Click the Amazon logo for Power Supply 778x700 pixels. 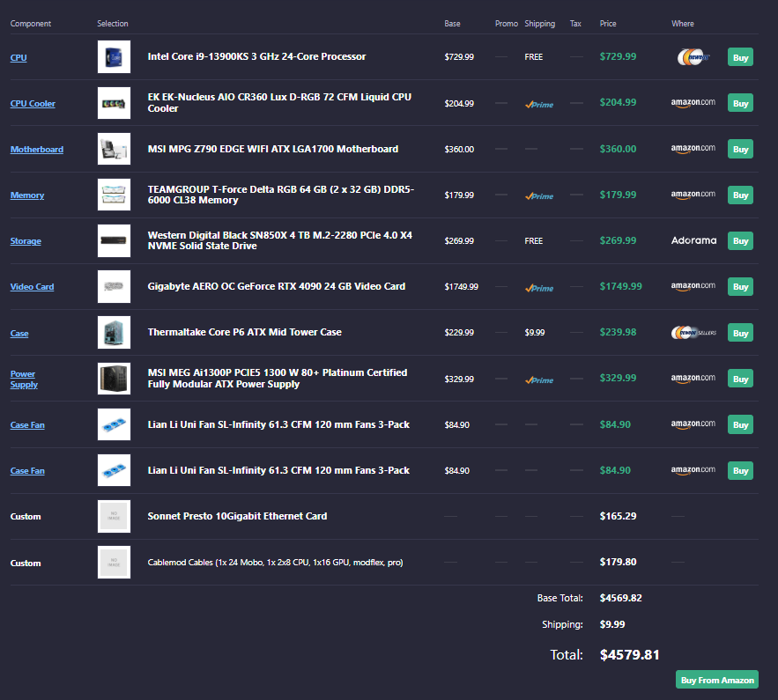tap(693, 379)
